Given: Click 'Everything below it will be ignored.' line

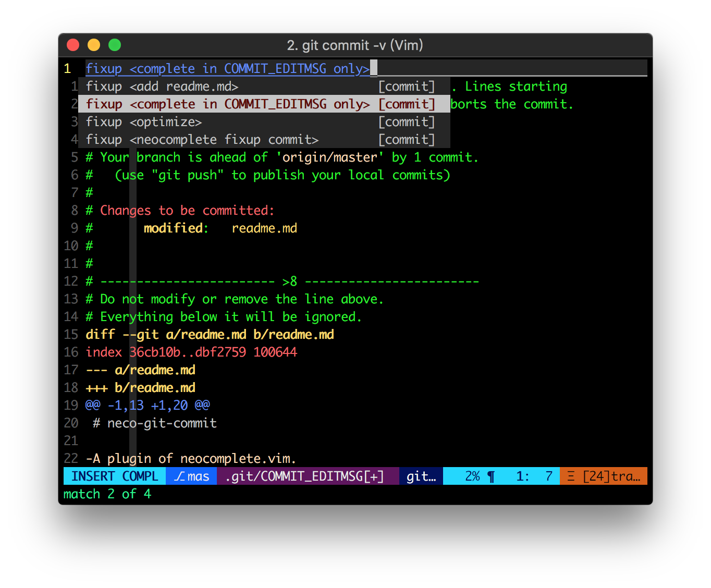Looking at the screenshot, I should pos(231,317).
